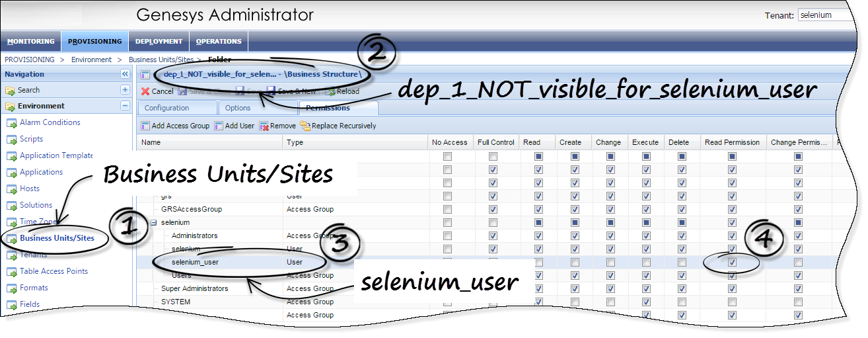Collapse the Environment navigation section
The height and width of the screenshot is (338, 868).
pyautogui.click(x=124, y=106)
